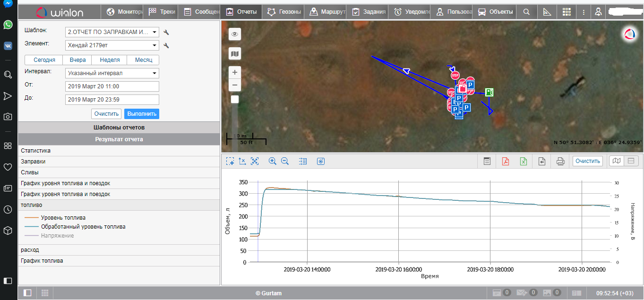The width and height of the screenshot is (644, 300).
Task: Open the Шаблон report template dropdown
Action: click(x=112, y=32)
